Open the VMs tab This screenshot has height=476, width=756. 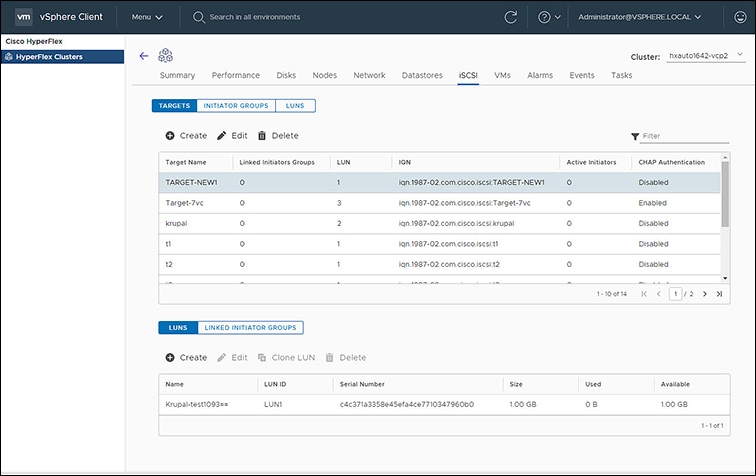(x=502, y=75)
